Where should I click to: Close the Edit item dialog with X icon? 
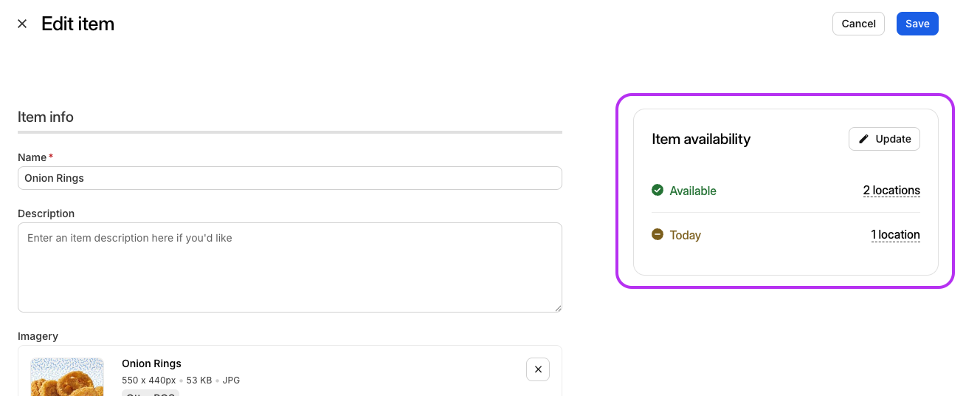tap(22, 24)
